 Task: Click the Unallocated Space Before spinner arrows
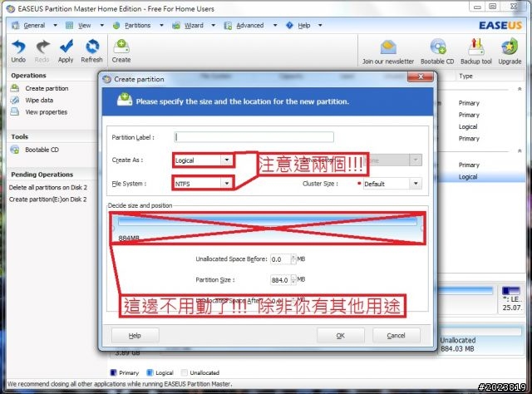coord(293,259)
